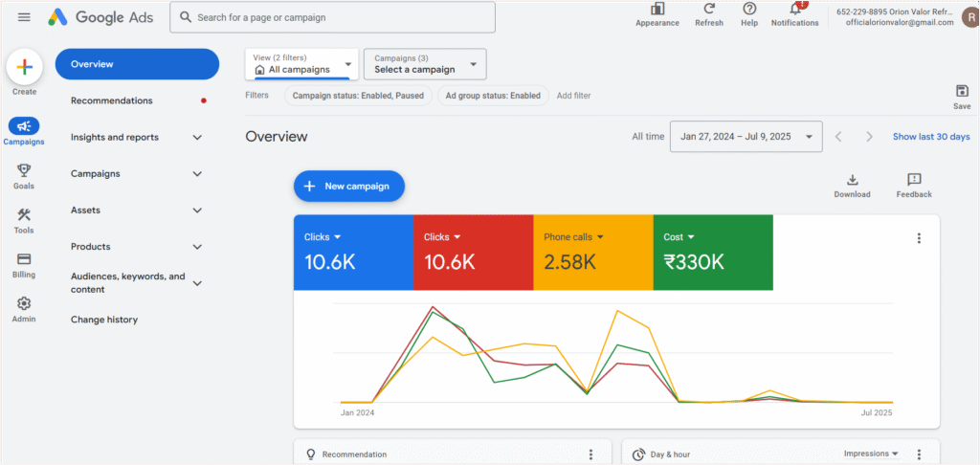Expand the Assets menu section
Image resolution: width=980 pixels, height=465 pixels.
click(x=137, y=210)
